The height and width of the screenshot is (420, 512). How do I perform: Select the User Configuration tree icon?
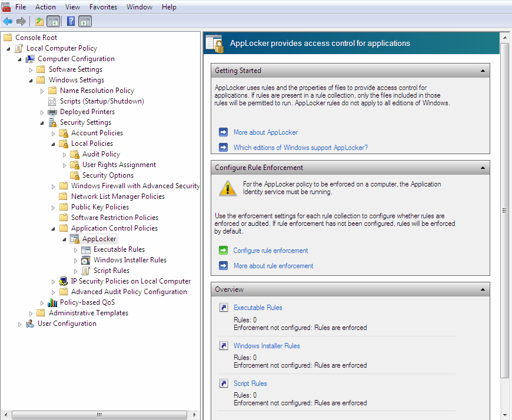[30, 324]
